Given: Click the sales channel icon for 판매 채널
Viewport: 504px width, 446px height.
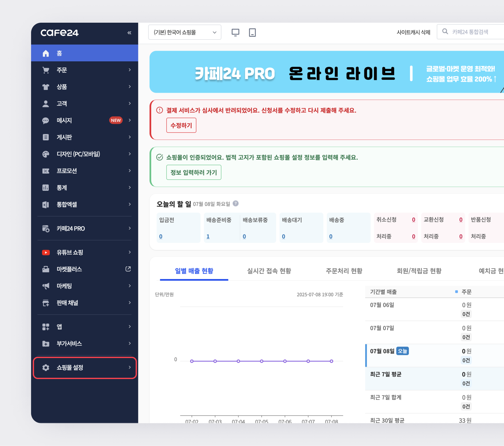Looking at the screenshot, I should (46, 303).
